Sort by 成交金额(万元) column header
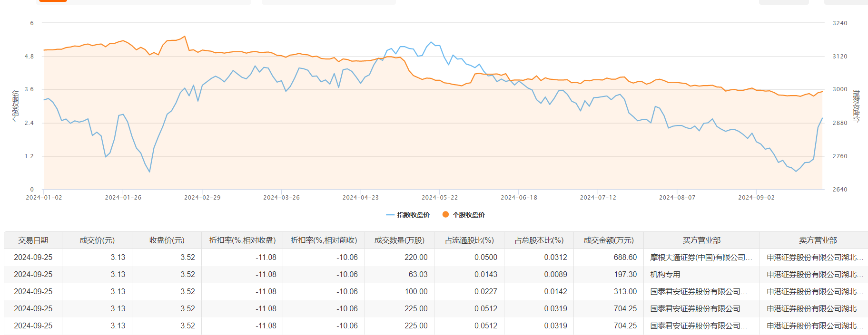The width and height of the screenshot is (868, 335). point(609,240)
